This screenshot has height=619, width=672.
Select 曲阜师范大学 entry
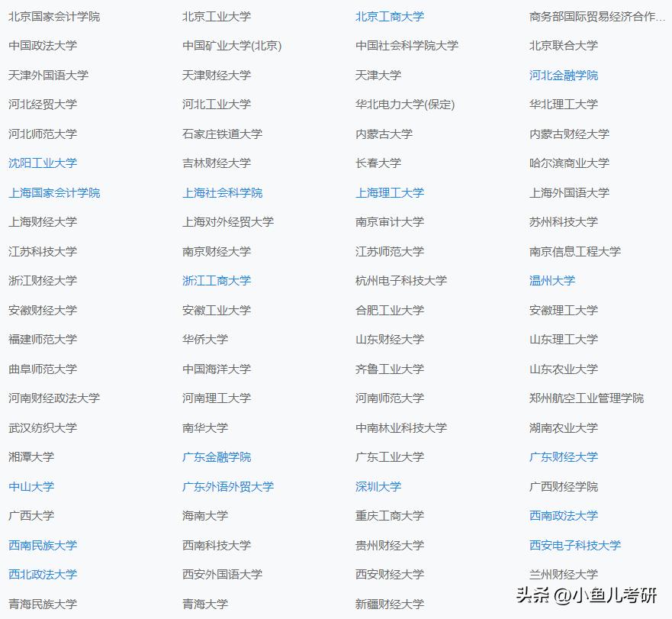click(43, 369)
